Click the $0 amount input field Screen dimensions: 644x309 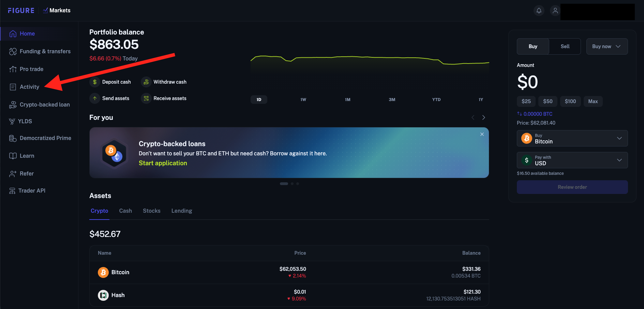[x=527, y=82]
